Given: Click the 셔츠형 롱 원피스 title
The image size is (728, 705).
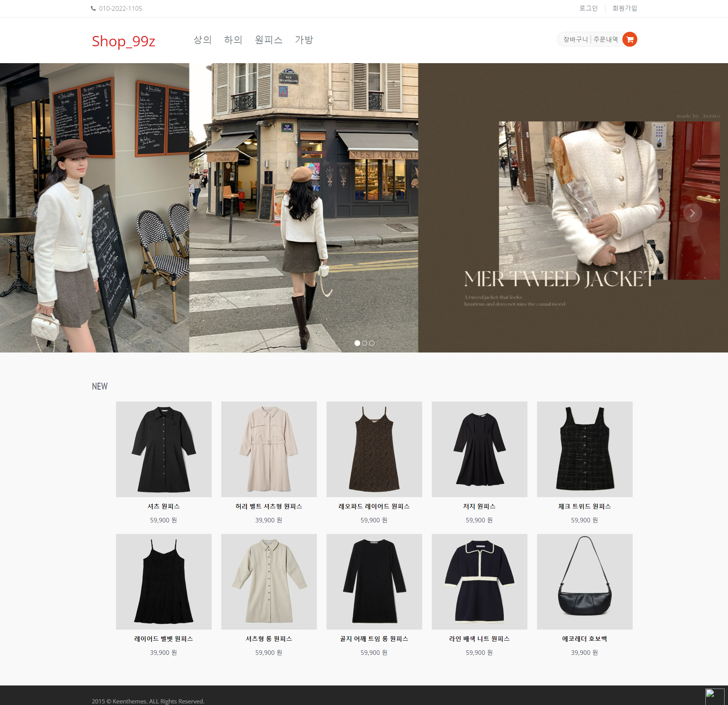Looking at the screenshot, I should pos(269,639).
